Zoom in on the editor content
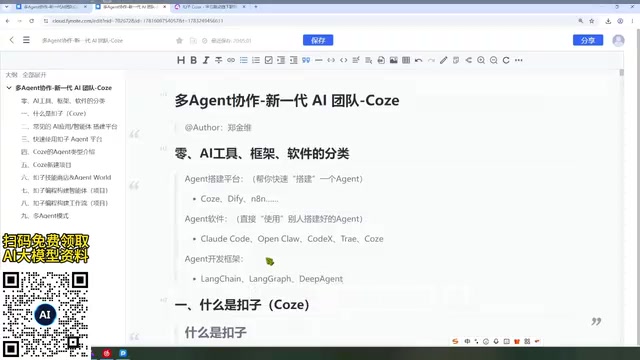This screenshot has width=640, height=360. point(481,60)
